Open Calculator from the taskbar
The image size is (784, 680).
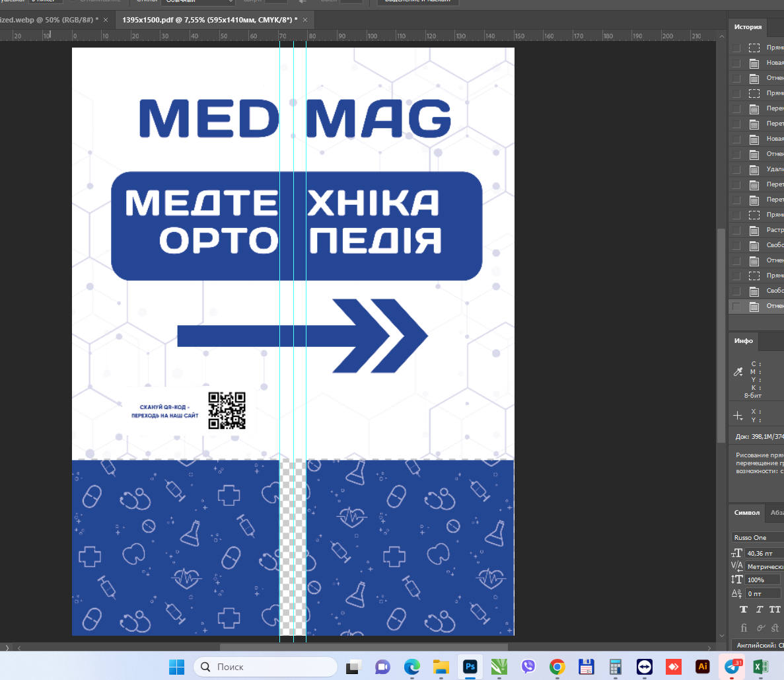tap(616, 667)
